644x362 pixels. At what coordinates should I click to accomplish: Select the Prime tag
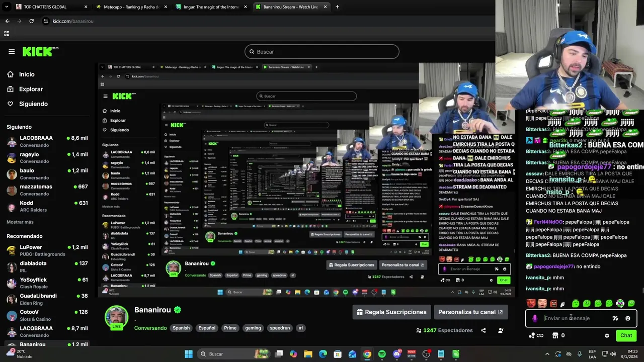(x=230, y=328)
